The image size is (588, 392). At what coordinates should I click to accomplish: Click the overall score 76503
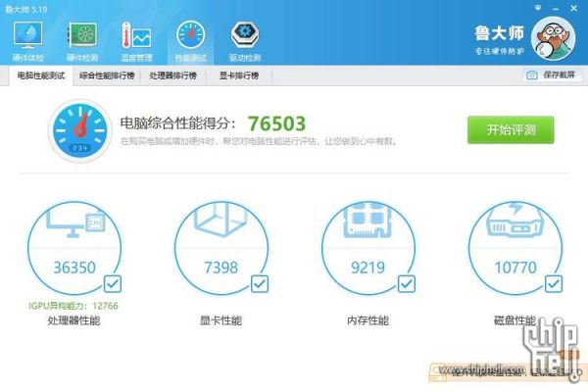[x=276, y=123]
